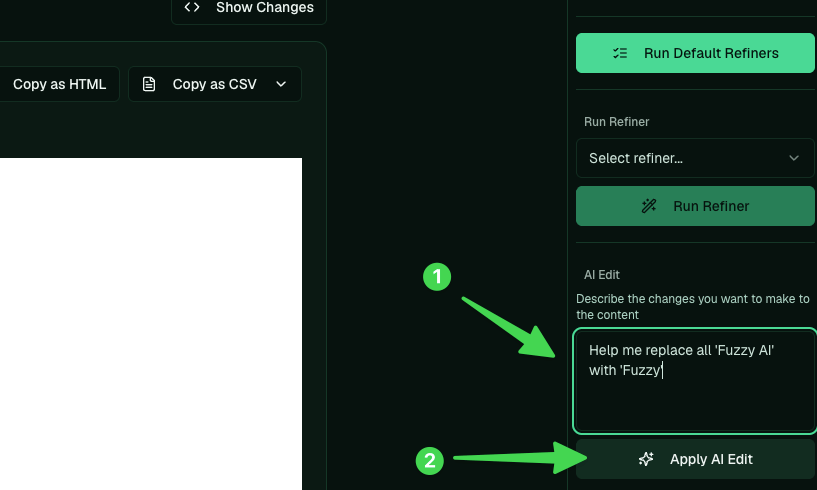
Task: Expand the Copy as CSV dropdown chevron
Action: pyautogui.click(x=281, y=84)
